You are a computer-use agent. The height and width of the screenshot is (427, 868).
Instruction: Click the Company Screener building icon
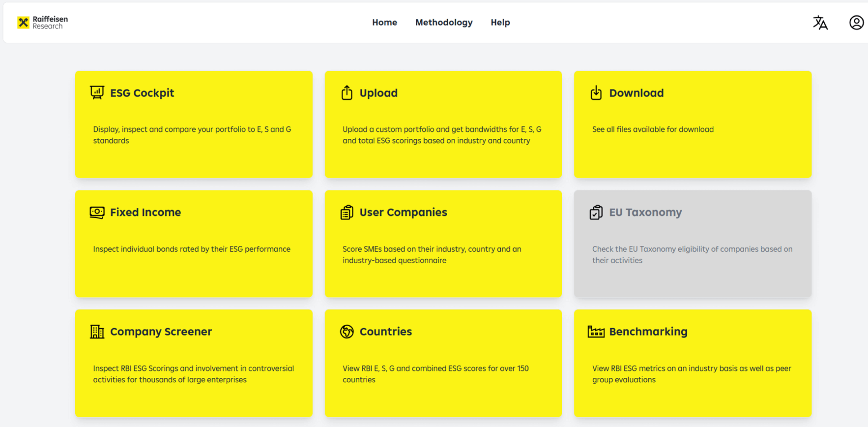97,331
